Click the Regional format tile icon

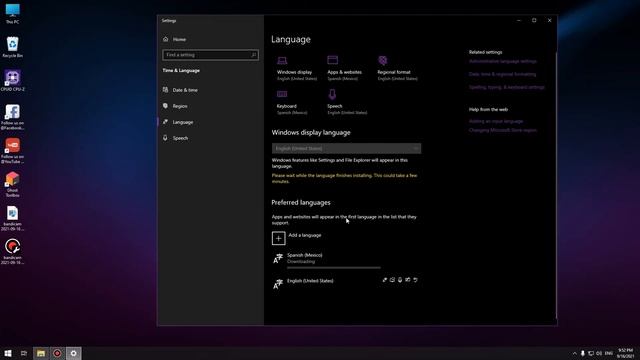[382, 60]
